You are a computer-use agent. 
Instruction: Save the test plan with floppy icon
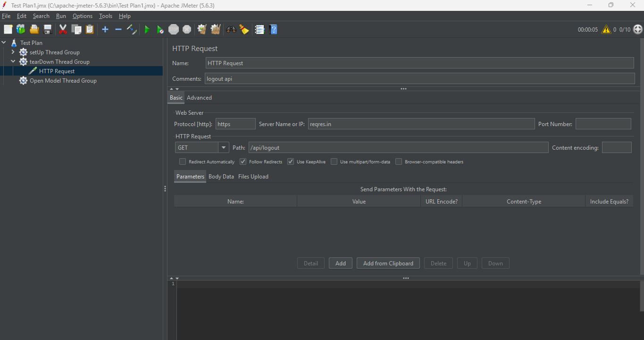point(48,29)
